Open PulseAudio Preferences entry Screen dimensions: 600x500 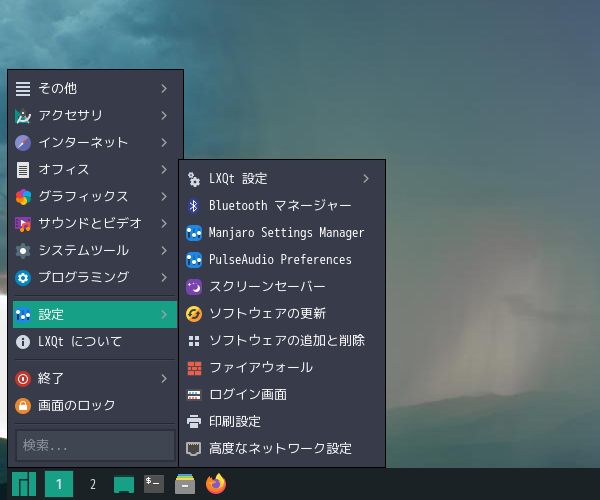pos(282,260)
